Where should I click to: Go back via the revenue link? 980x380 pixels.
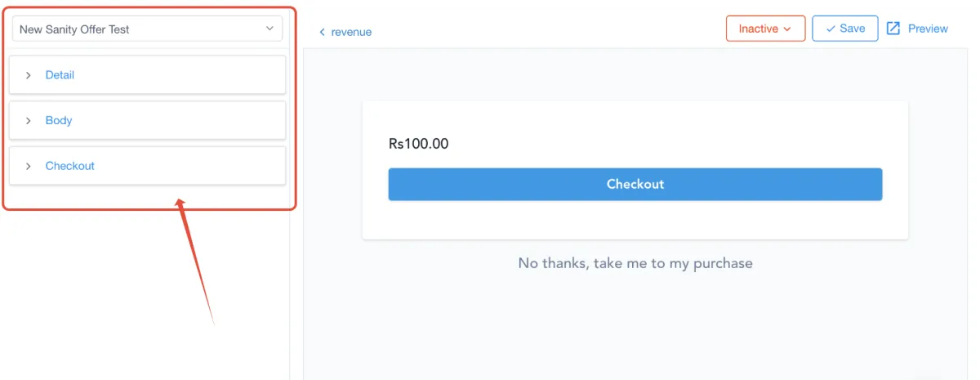pos(351,33)
